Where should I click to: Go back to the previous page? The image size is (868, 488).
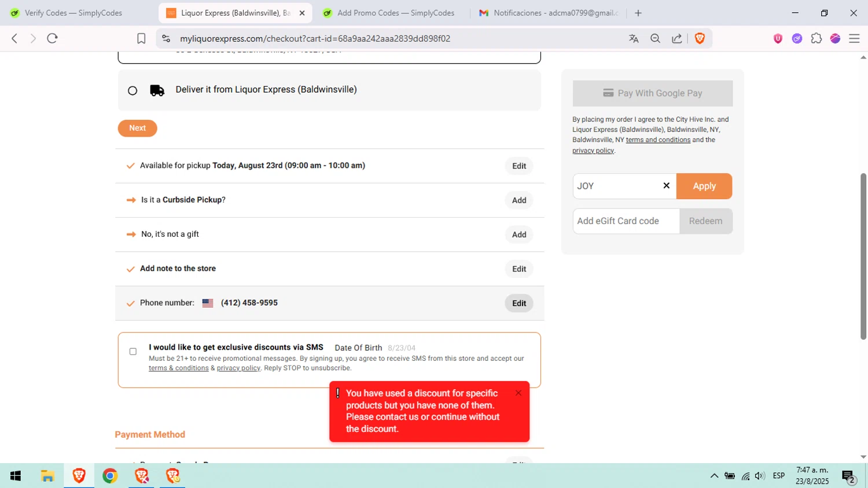[14, 38]
